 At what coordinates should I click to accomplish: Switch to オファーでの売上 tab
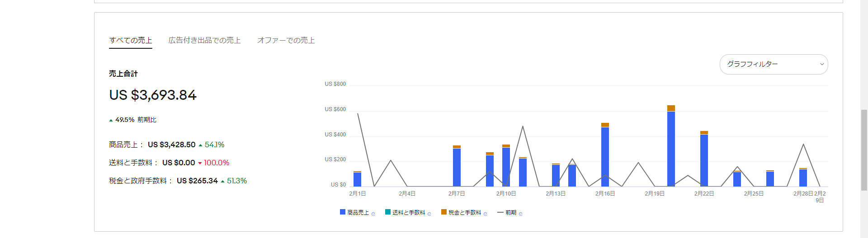(x=286, y=40)
